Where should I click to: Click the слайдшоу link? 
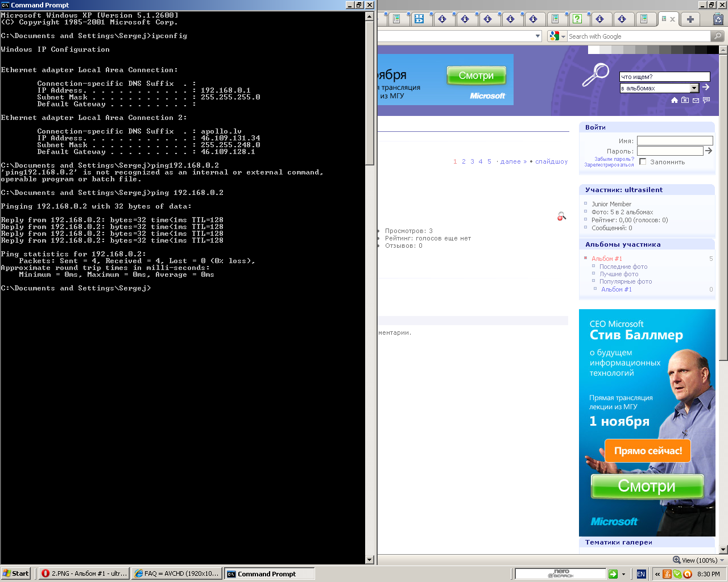551,161
